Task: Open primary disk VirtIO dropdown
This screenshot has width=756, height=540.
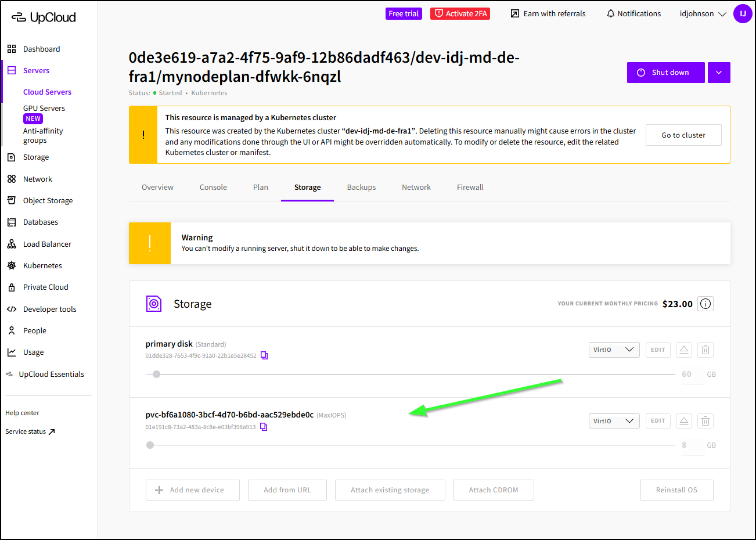Action: click(x=614, y=350)
